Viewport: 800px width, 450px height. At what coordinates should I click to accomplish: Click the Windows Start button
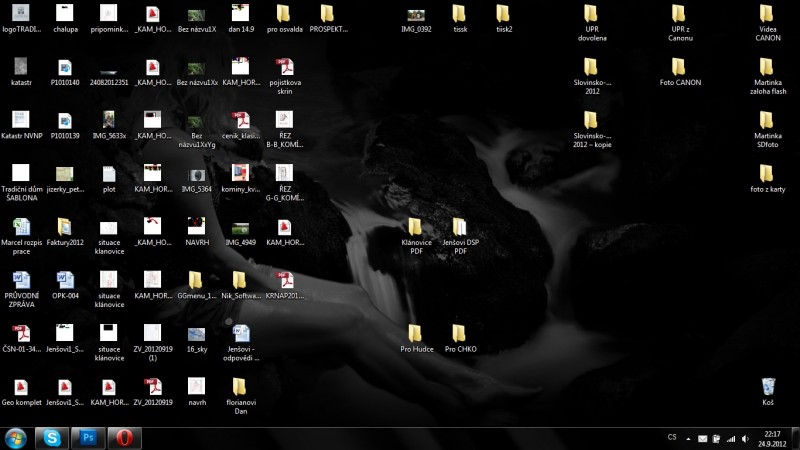16,438
